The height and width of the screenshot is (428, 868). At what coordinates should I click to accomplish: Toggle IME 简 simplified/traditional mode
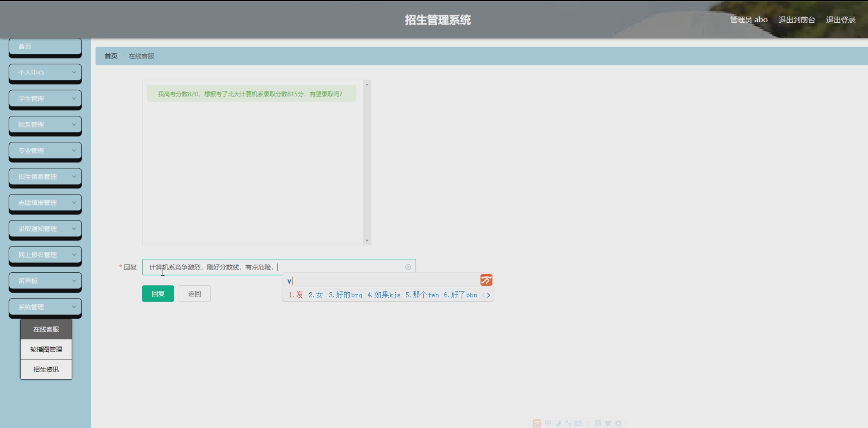pyautogui.click(x=598, y=423)
